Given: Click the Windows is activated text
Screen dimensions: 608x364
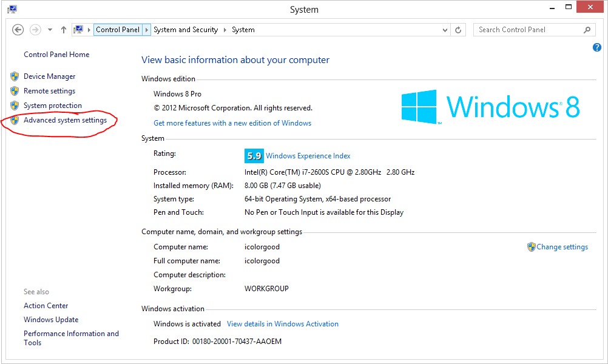Looking at the screenshot, I should click(187, 324).
